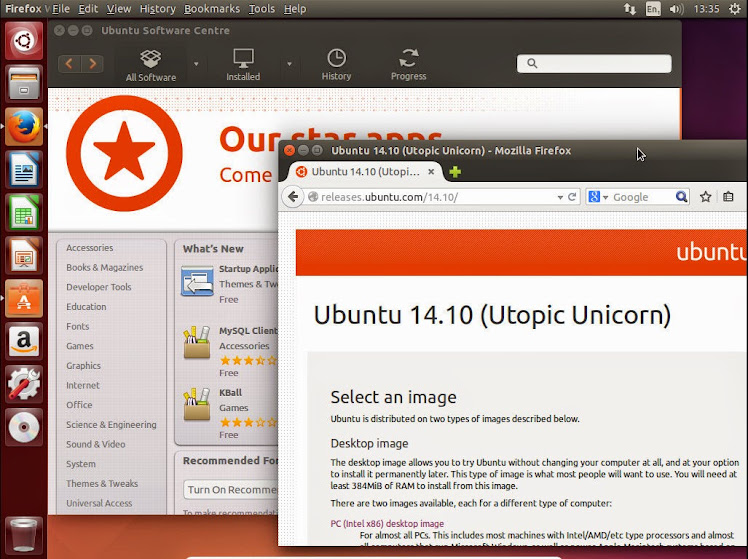Close the Ubuntu 14.10 tab
This screenshot has width=748, height=559.
tap(431, 172)
